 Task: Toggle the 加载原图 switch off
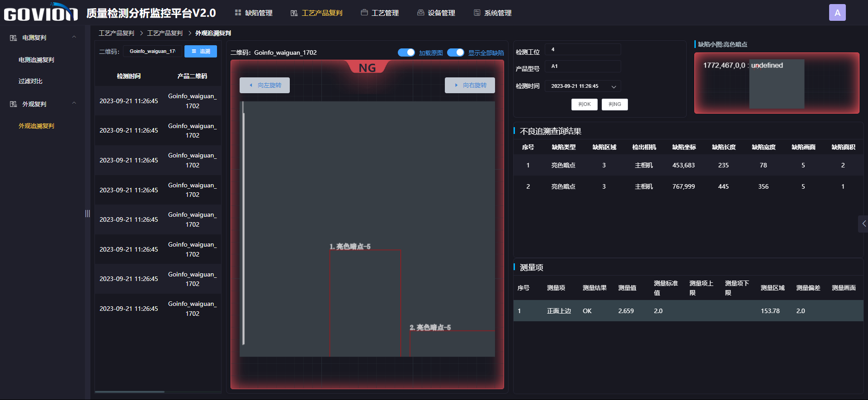pyautogui.click(x=406, y=52)
